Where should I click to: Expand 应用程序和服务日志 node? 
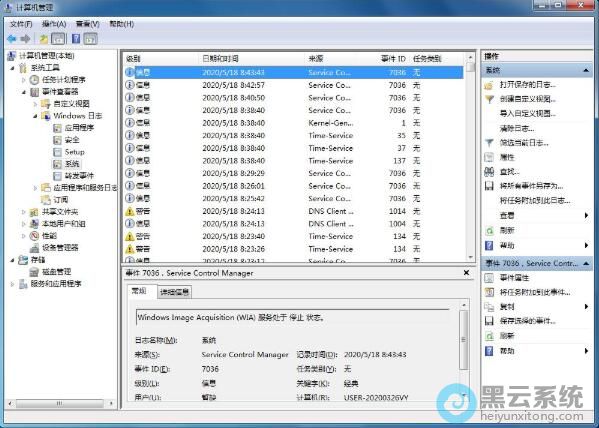pyautogui.click(x=35, y=188)
